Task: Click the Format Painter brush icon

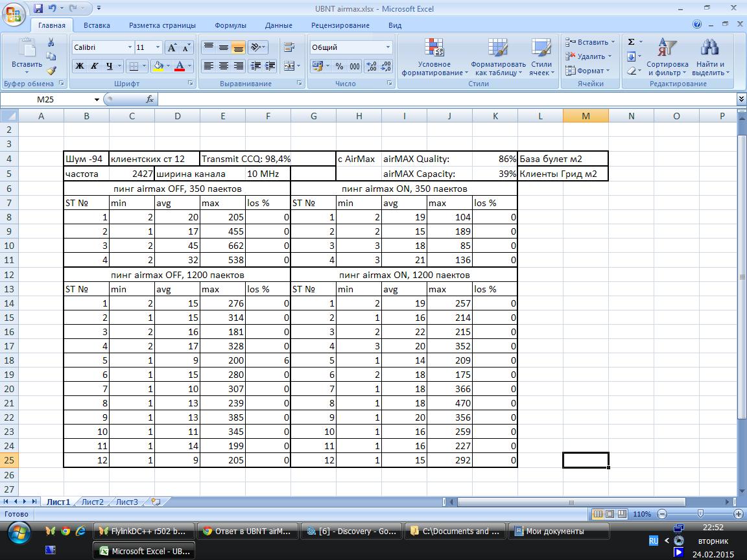Action: coord(51,71)
